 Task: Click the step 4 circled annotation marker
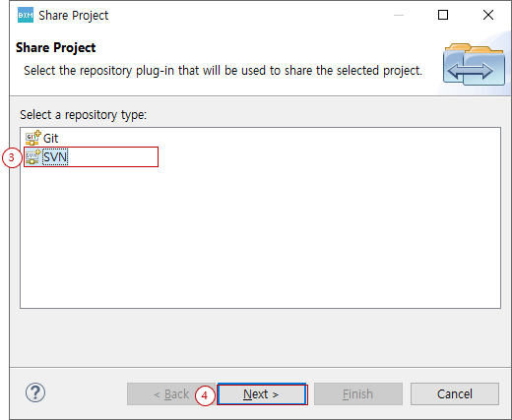click(x=205, y=395)
